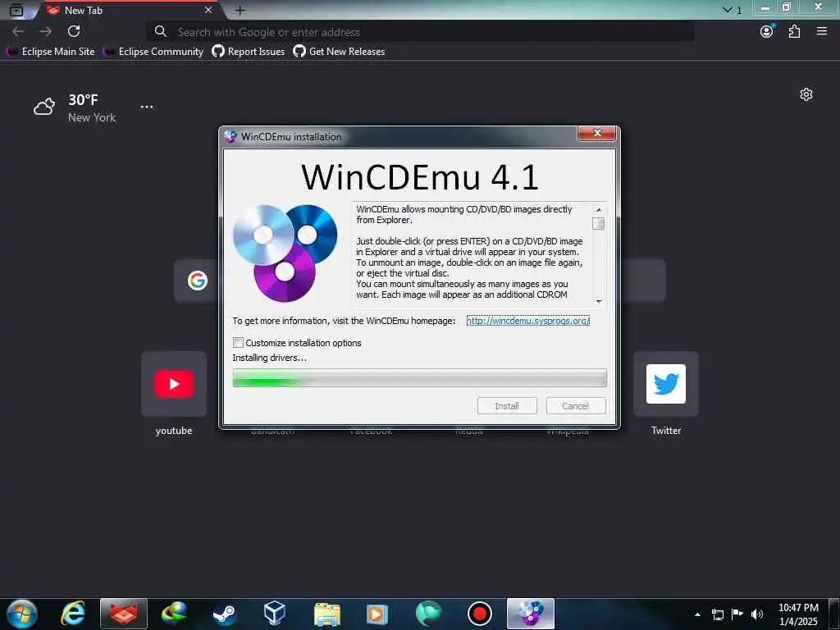Open VirtualBox cube taskbar icon
The width and height of the screenshot is (840, 630).
[x=275, y=614]
